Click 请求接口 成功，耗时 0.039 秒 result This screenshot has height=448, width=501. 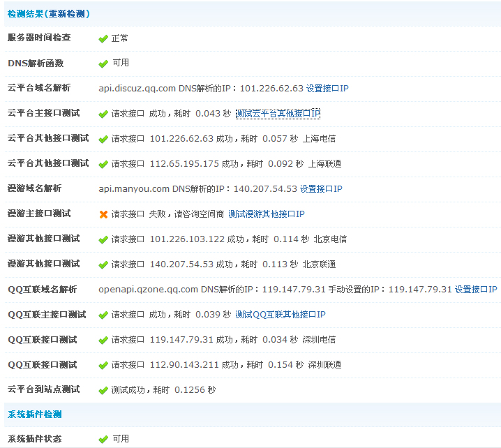[x=171, y=315]
